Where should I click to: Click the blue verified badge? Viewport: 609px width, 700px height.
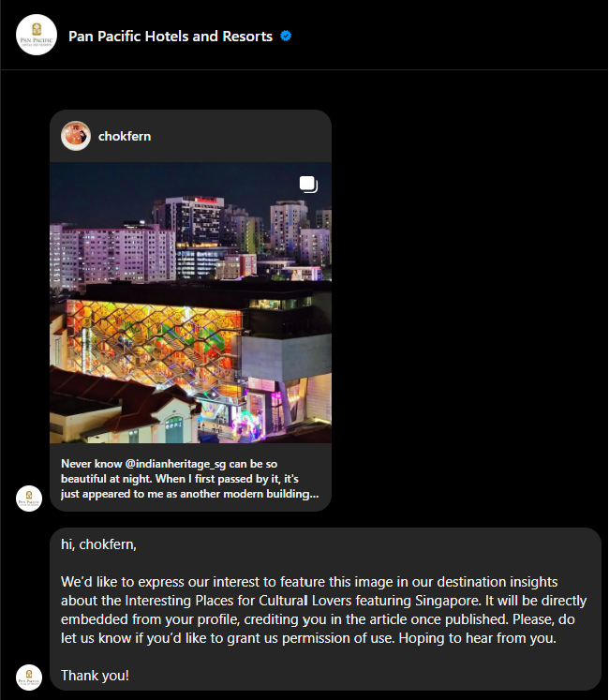[286, 36]
